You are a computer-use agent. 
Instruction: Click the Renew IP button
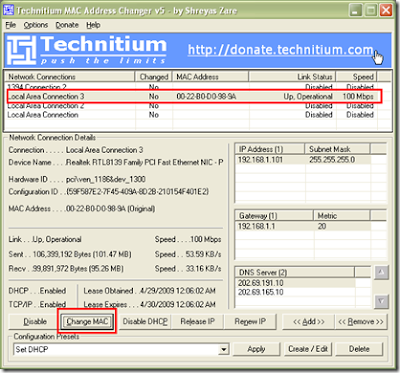point(250,322)
